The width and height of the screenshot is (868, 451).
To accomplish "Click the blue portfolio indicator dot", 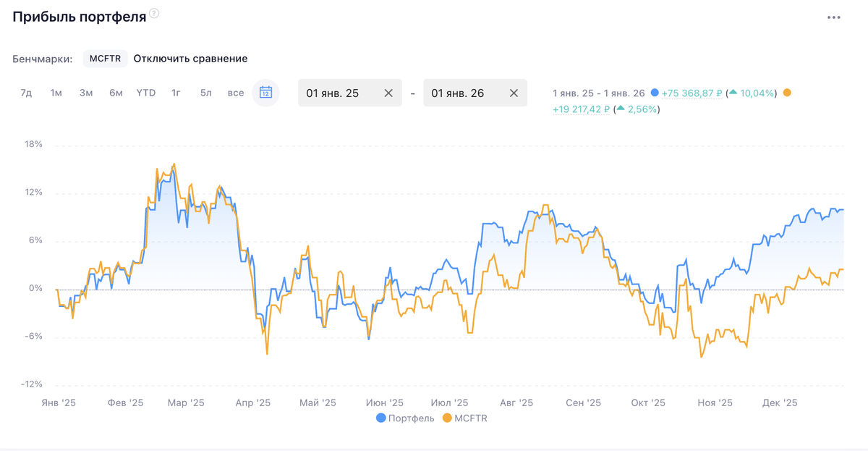I will (x=655, y=93).
